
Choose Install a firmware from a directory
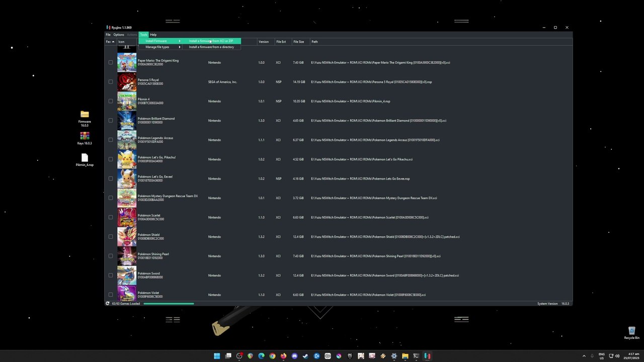tap(211, 47)
